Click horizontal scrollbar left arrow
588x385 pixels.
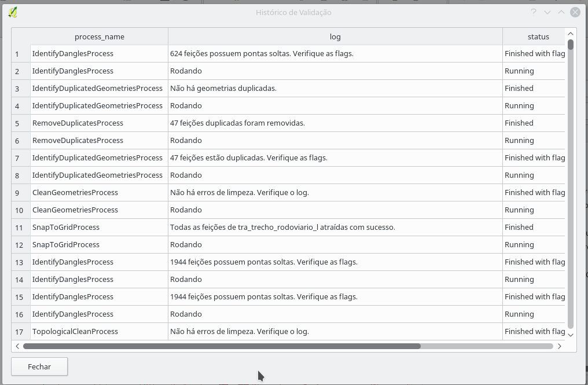[x=17, y=346]
